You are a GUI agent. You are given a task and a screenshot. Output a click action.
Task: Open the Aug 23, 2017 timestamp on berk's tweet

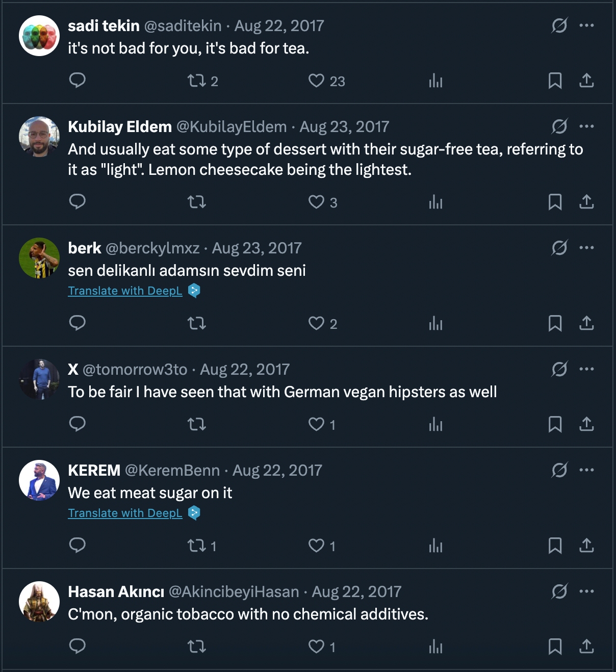256,248
